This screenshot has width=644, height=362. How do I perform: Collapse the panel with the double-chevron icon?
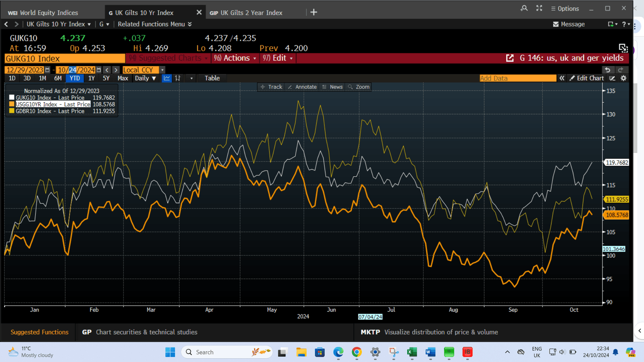click(562, 78)
